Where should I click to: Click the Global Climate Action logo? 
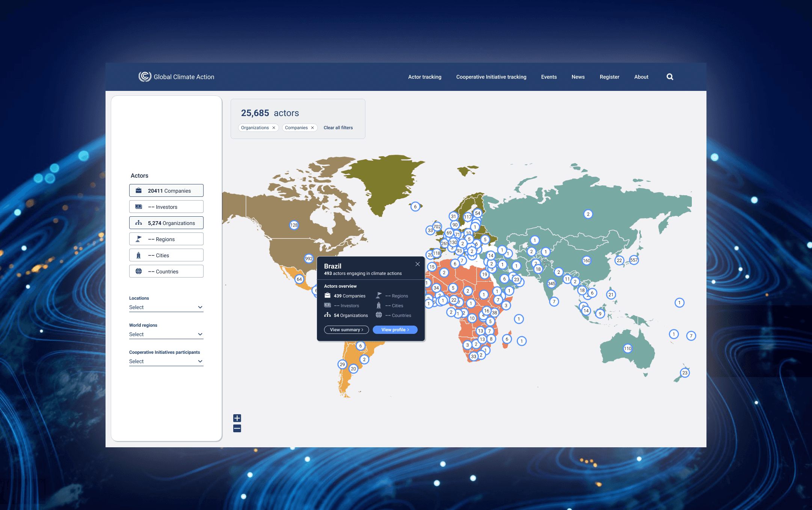176,77
